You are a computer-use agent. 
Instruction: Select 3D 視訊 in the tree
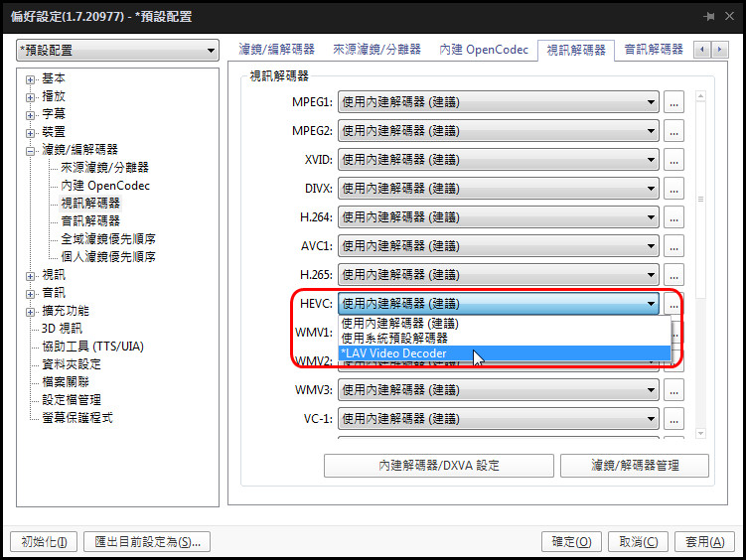pyautogui.click(x=62, y=329)
